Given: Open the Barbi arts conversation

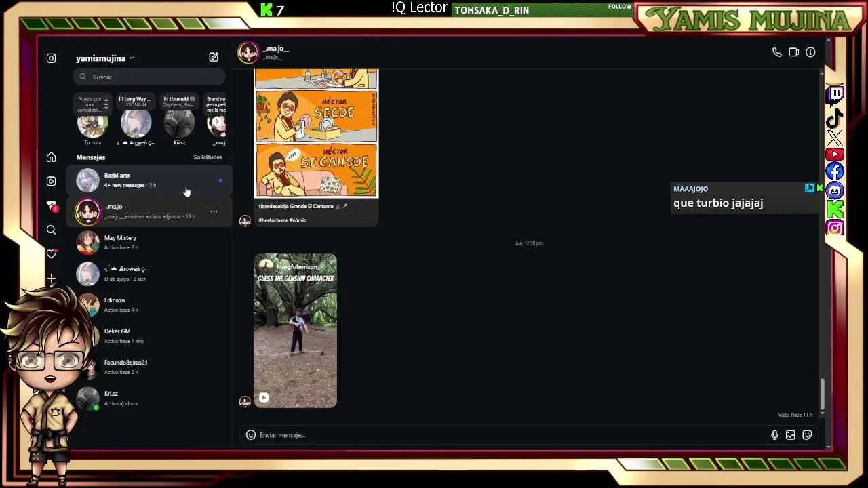Looking at the screenshot, I should click(x=149, y=180).
